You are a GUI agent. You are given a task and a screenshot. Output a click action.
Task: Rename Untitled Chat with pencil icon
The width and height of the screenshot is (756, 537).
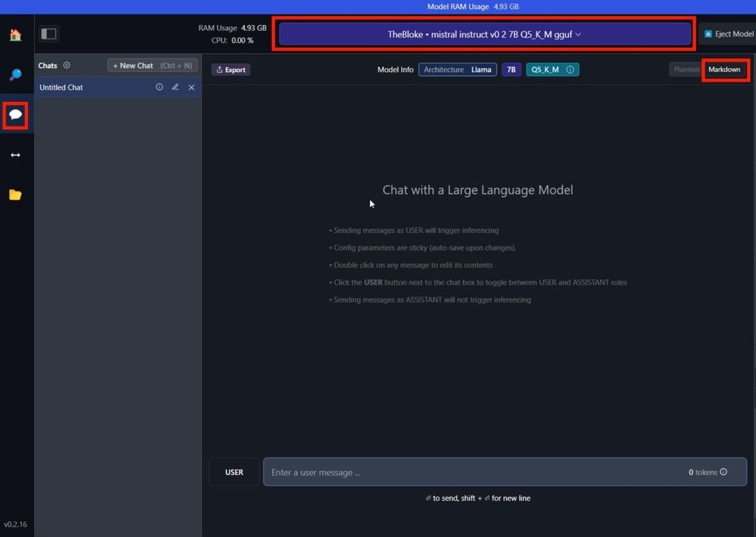tap(175, 87)
